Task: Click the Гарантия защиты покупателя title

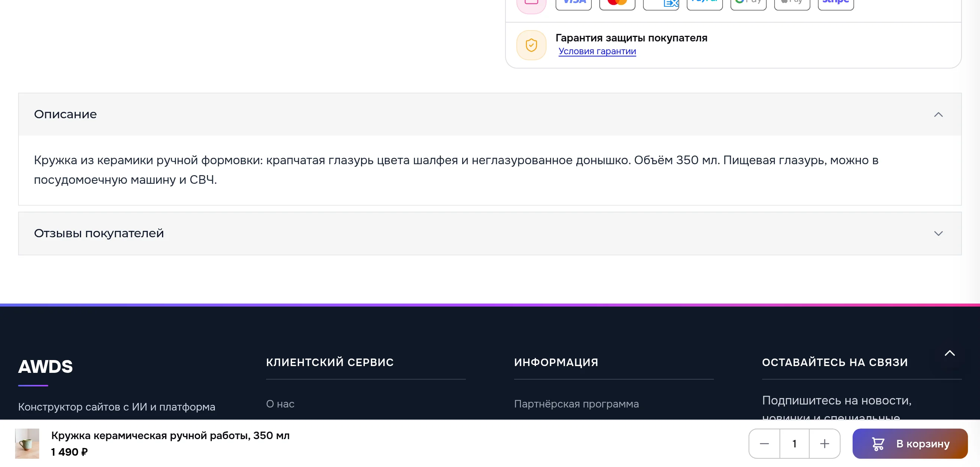Action: click(631, 38)
